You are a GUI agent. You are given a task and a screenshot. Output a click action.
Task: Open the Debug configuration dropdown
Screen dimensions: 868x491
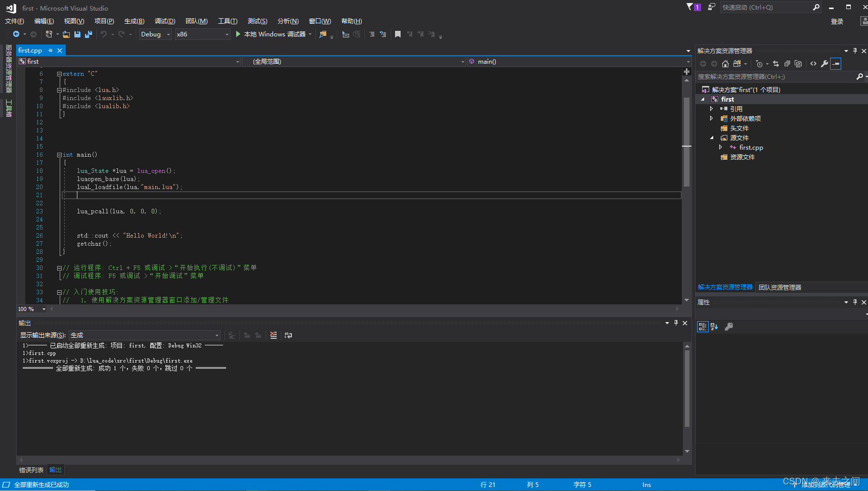coord(155,34)
